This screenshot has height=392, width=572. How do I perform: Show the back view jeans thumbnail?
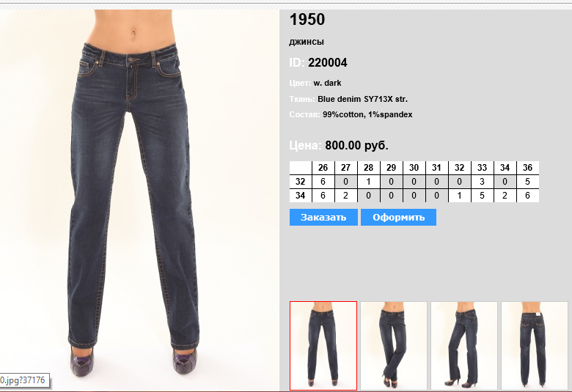535,346
